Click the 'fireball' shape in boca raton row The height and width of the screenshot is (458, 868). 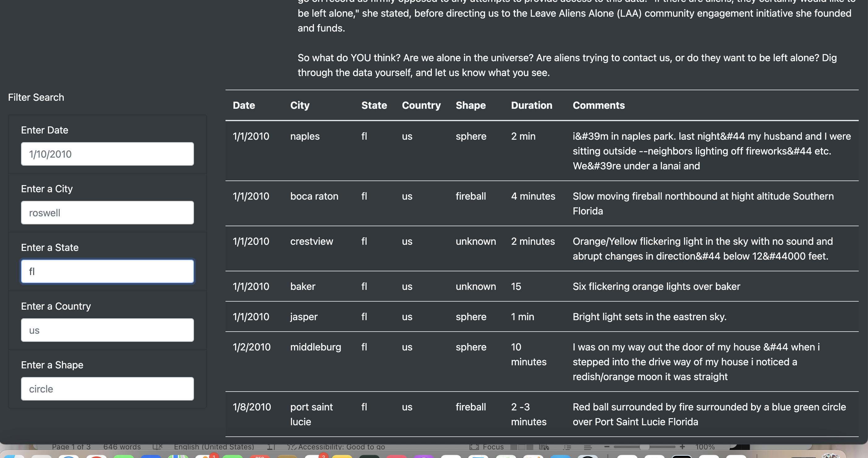coord(471,196)
